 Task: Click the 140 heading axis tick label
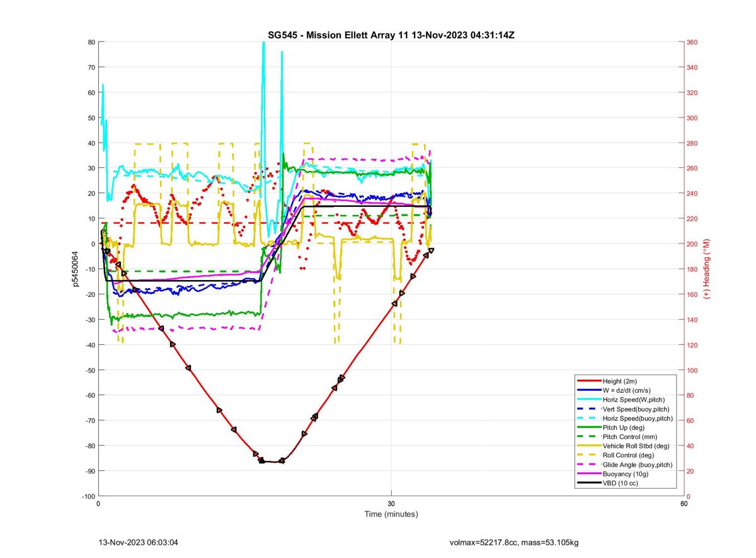[693, 320]
